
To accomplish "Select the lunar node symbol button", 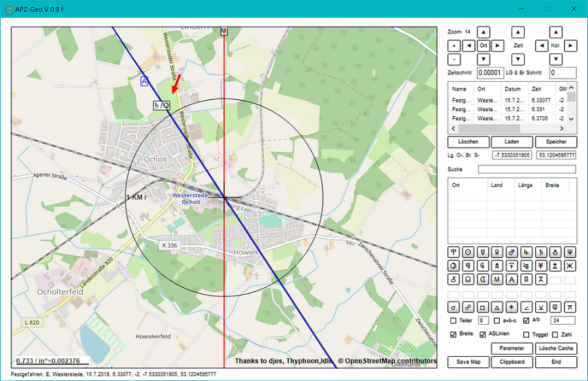I will [x=468, y=279].
